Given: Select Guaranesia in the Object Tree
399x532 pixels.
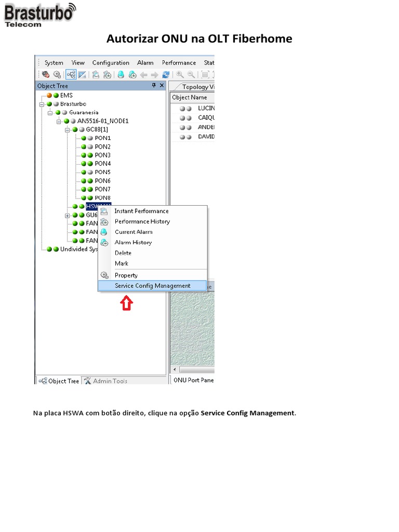Looking at the screenshot, I should pyautogui.click(x=84, y=112).
